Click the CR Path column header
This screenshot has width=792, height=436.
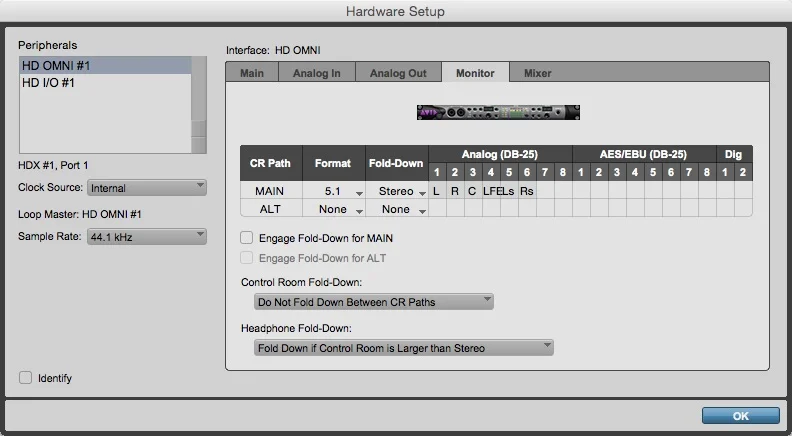270,163
